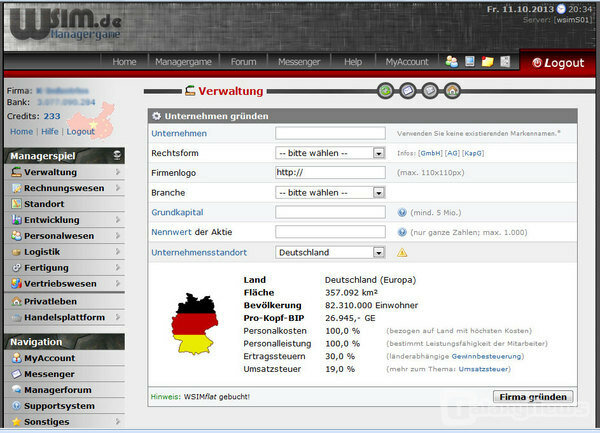Viewport: 600px width, 433px height.
Task: Click the Personalwesen people icon
Action: point(16,236)
